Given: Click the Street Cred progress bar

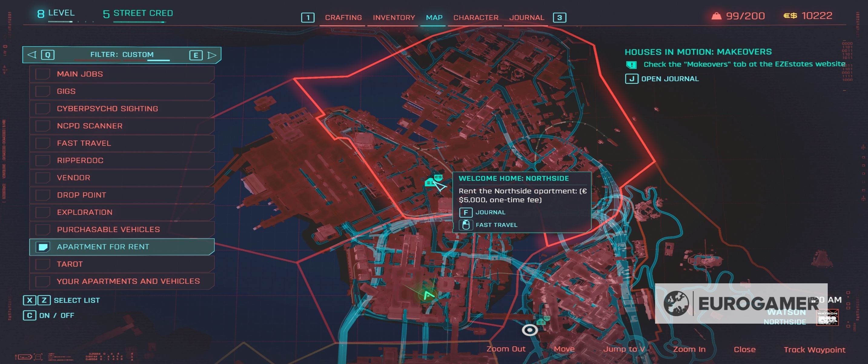Looking at the screenshot, I should 139,22.
